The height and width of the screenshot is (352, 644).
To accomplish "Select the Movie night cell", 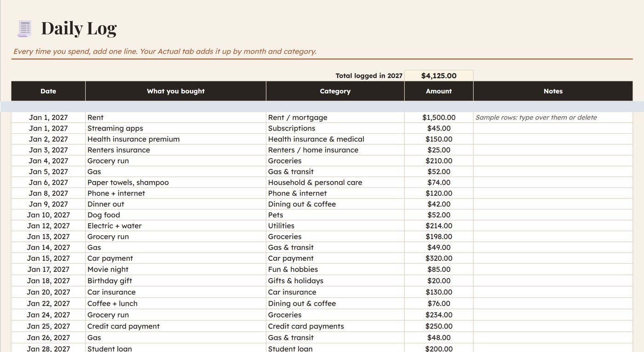I will [176, 269].
